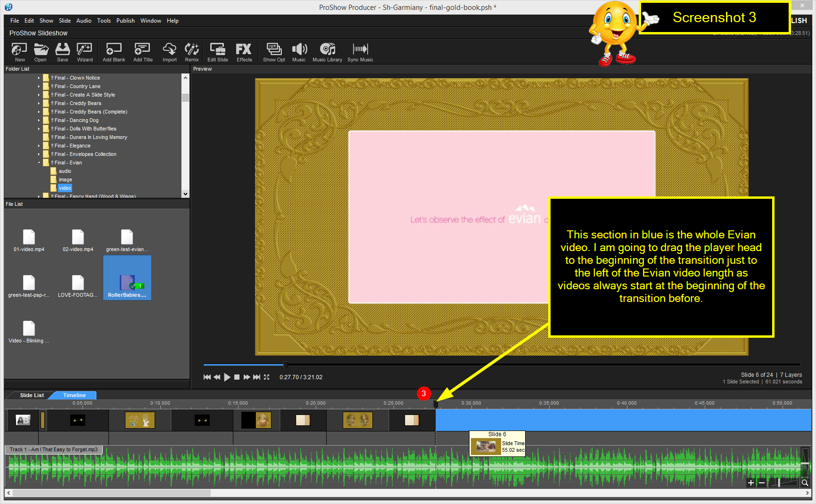The height and width of the screenshot is (504, 816).
Task: Open the Music Library
Action: 327,52
